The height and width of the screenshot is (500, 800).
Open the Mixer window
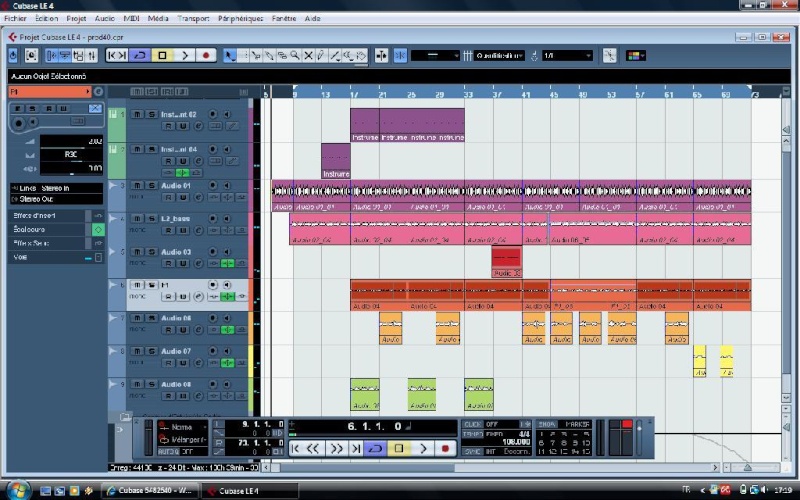coord(91,55)
